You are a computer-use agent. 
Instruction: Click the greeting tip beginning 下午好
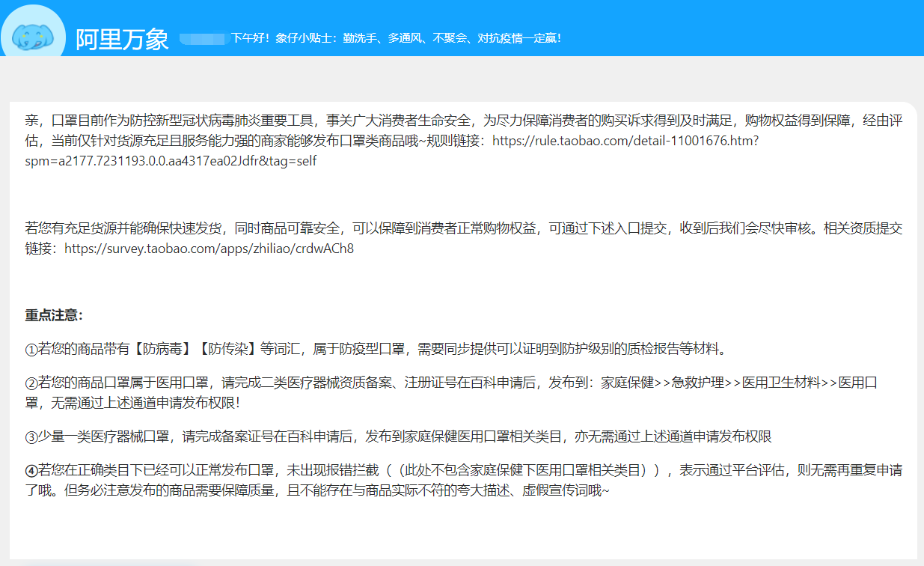tap(396, 38)
